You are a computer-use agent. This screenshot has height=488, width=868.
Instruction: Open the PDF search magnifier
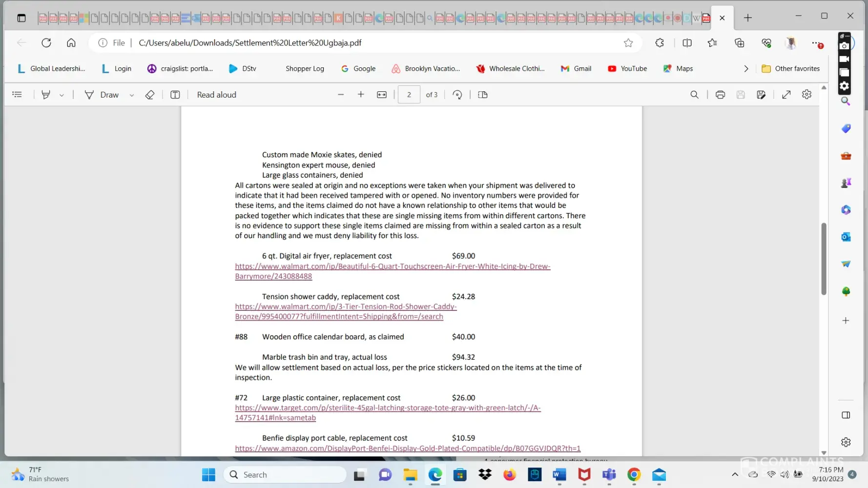click(694, 95)
